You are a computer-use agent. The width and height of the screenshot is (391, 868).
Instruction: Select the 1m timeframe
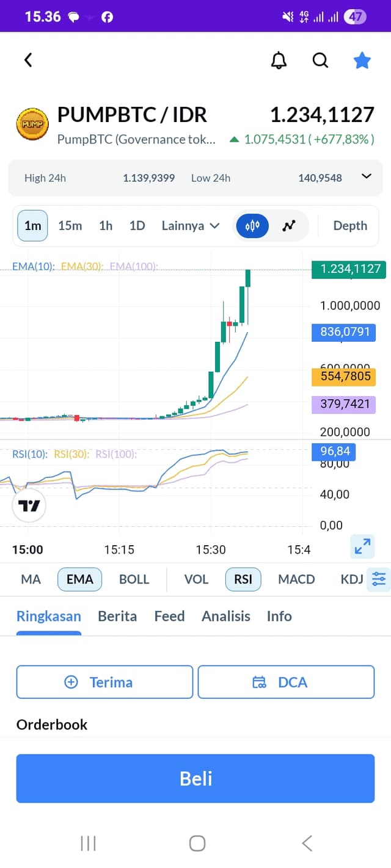click(33, 226)
